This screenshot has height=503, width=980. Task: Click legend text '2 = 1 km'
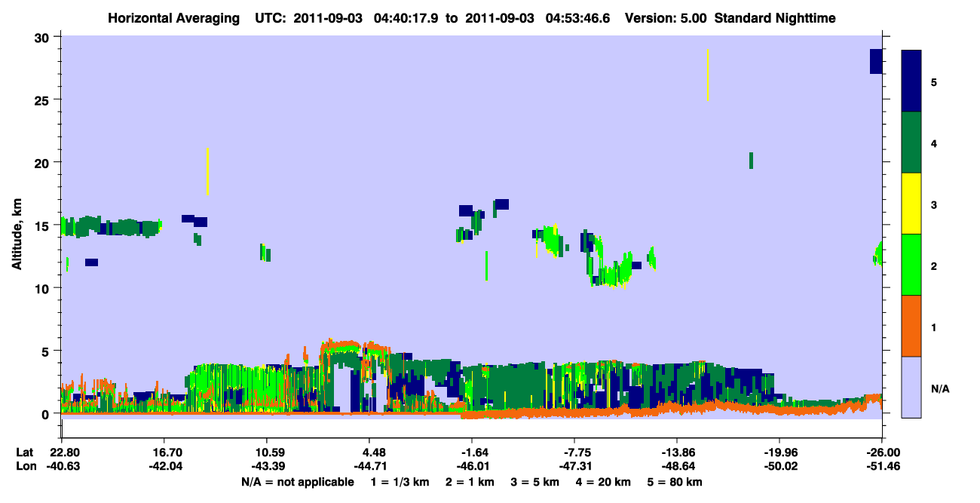coord(470,482)
